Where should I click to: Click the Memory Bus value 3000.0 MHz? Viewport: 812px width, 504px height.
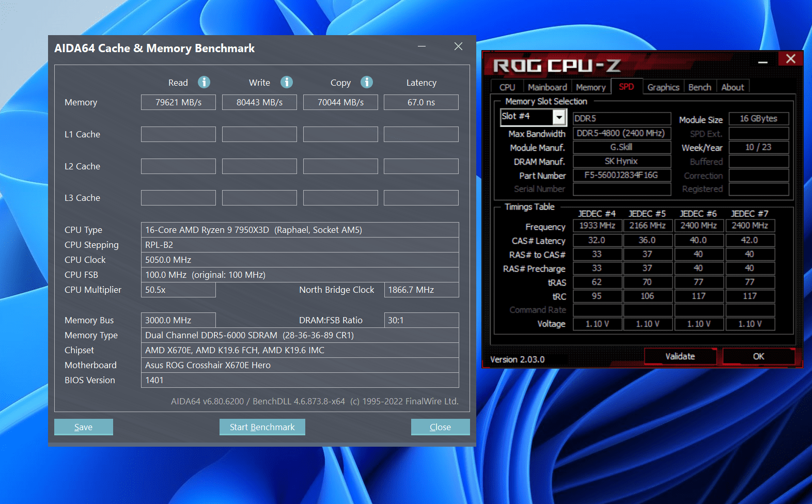tap(178, 320)
